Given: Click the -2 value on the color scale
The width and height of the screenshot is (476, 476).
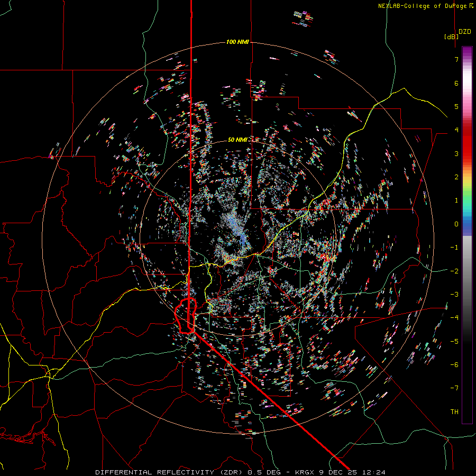Looking at the screenshot, I should (454, 271).
